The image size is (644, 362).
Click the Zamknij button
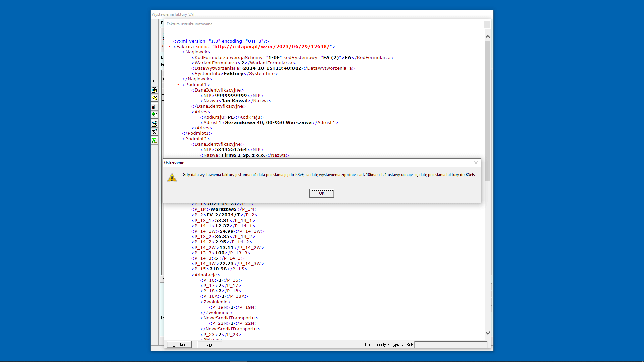pos(179,344)
